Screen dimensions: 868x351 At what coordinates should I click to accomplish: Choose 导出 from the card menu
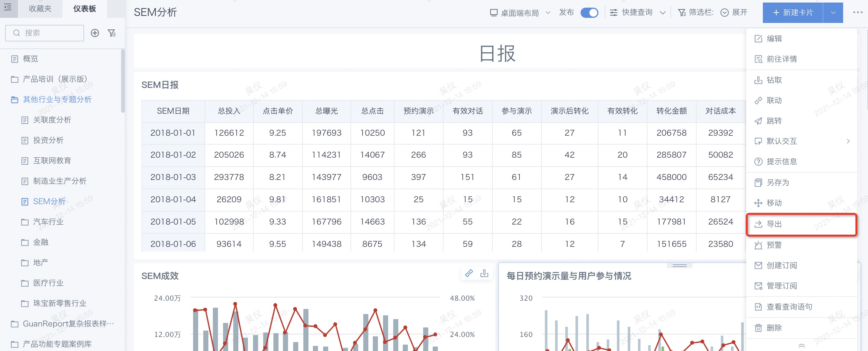coord(802,224)
